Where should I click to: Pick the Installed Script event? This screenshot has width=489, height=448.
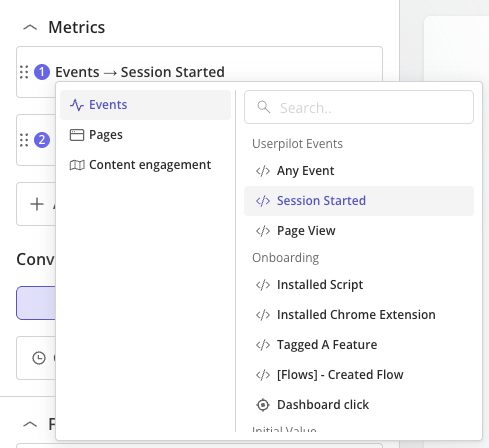pyautogui.click(x=359, y=285)
